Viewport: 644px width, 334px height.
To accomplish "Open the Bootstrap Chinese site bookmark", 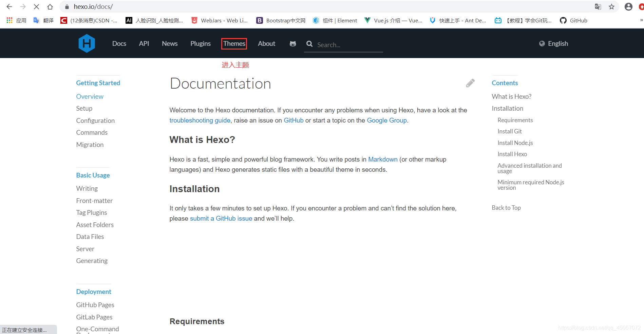I will 281,20.
